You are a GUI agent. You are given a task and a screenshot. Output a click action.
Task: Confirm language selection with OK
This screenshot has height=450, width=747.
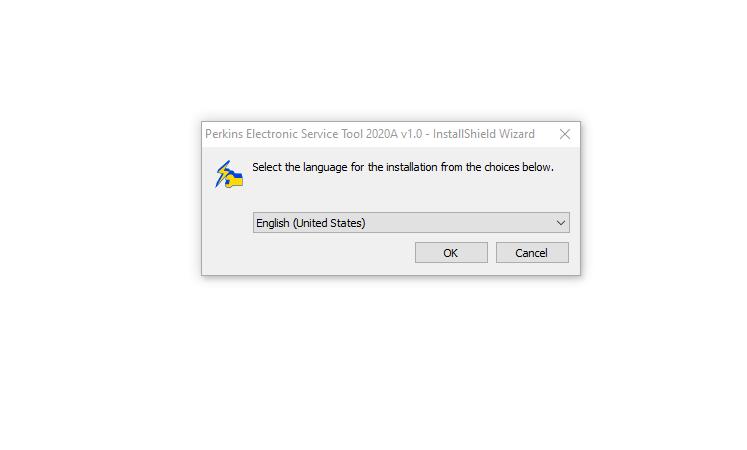[451, 252]
